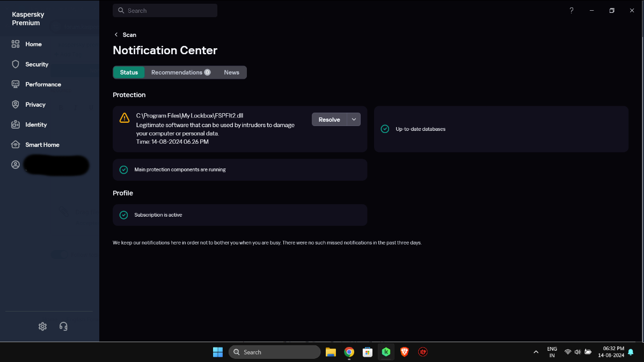Screen dimensions: 644x362
Task: Click the user account profile icon
Action: (x=16, y=165)
